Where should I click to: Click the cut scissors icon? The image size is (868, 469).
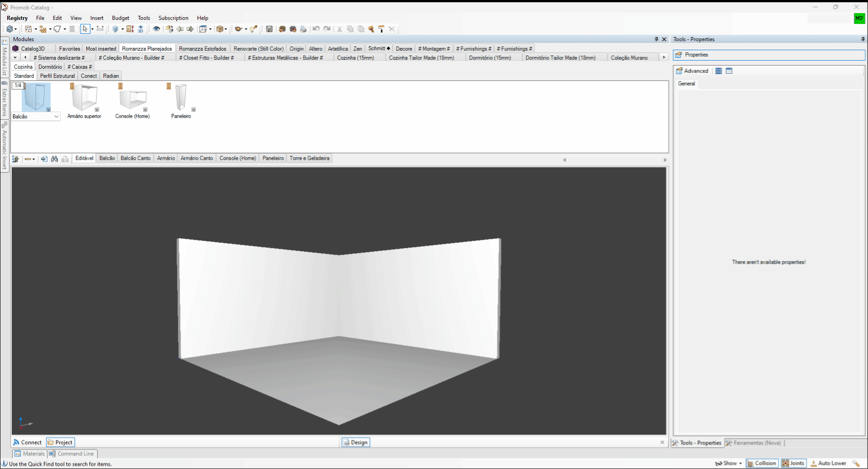(x=339, y=29)
